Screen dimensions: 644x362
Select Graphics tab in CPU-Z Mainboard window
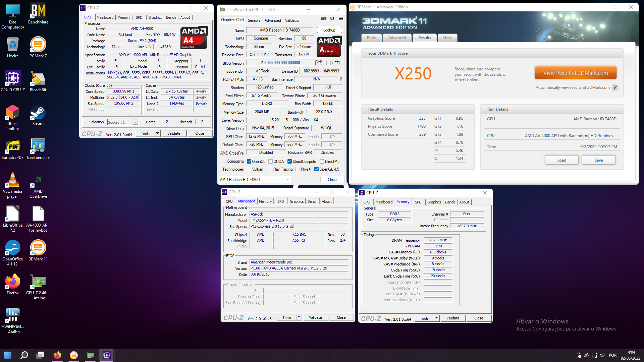pyautogui.click(x=297, y=201)
